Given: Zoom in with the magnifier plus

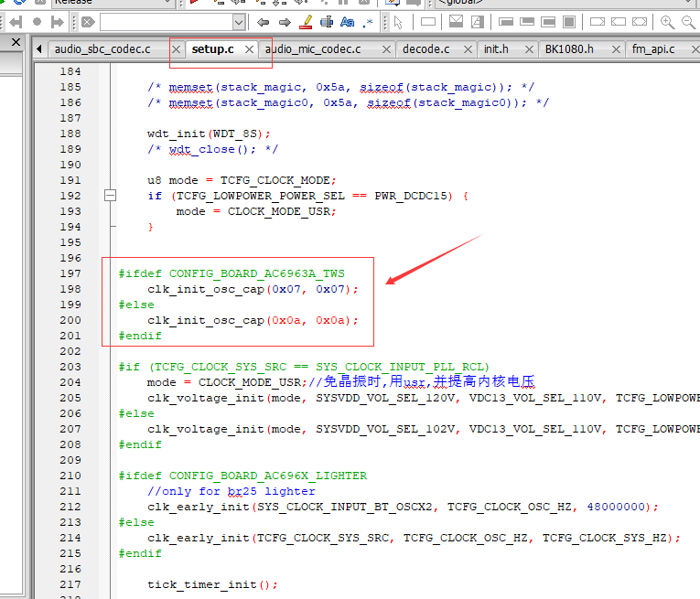Looking at the screenshot, I should click(x=667, y=22).
